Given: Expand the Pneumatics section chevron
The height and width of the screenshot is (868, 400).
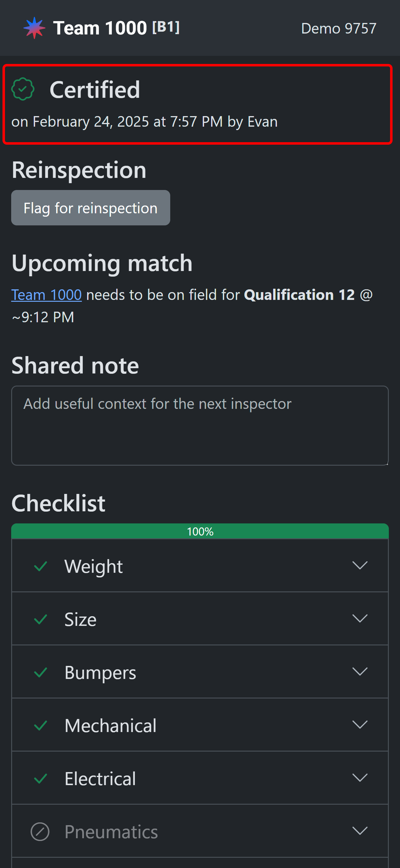Looking at the screenshot, I should (360, 831).
